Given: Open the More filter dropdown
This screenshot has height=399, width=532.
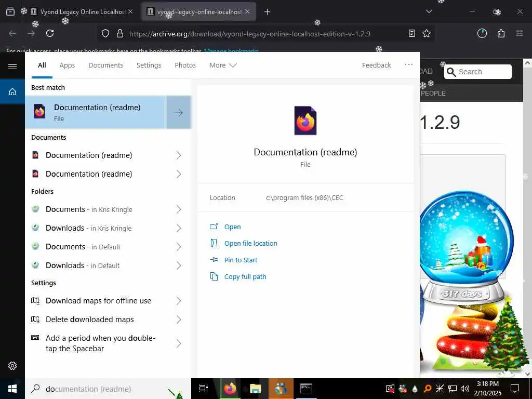Looking at the screenshot, I should pyautogui.click(x=223, y=65).
